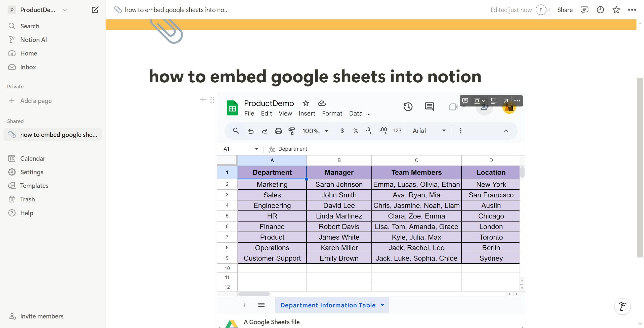Click the paperclip page icon
This screenshot has width=644, height=328.
point(166,31)
